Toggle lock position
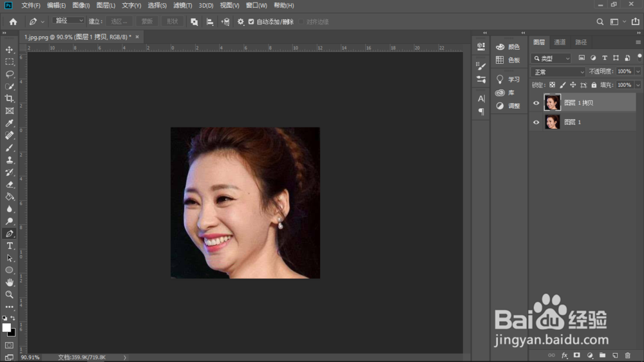The width and height of the screenshot is (644, 362). pos(573,85)
